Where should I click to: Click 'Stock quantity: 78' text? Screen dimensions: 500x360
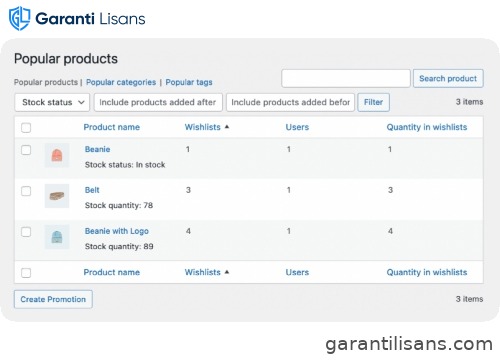coord(119,205)
